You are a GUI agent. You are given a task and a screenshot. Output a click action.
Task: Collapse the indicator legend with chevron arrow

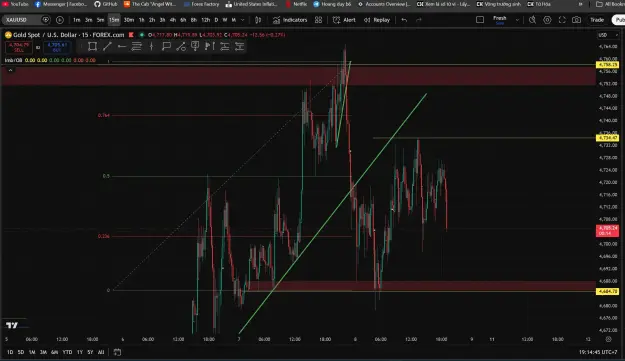10,70
